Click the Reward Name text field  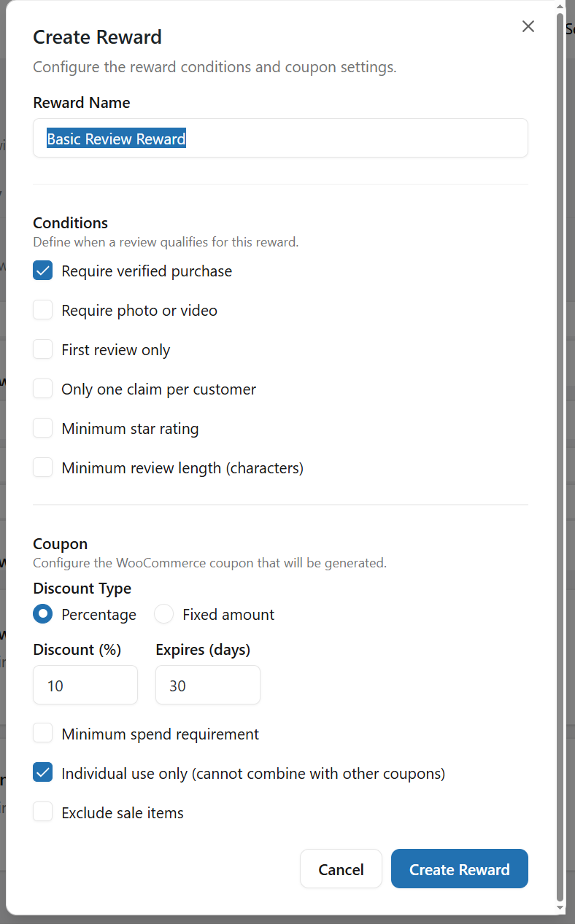point(280,138)
